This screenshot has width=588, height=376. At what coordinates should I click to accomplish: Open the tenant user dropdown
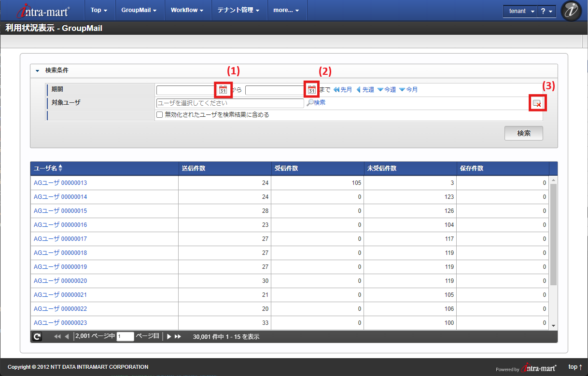click(520, 11)
